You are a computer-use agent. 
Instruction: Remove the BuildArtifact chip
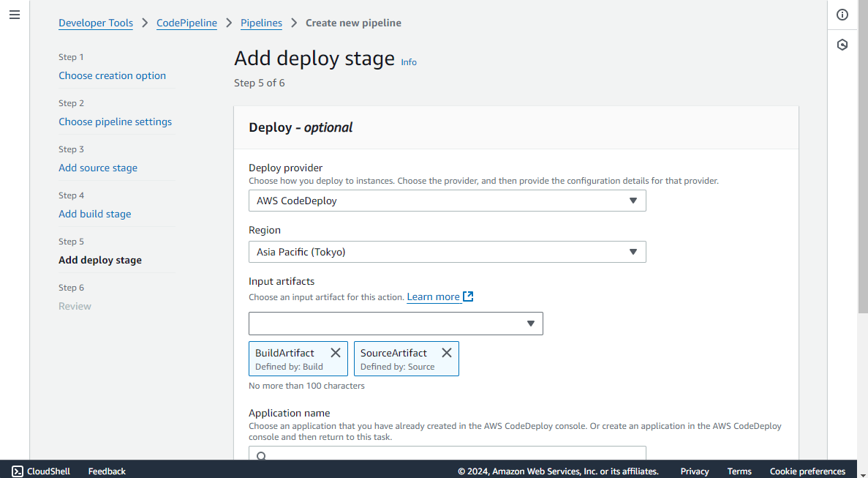[336, 353]
